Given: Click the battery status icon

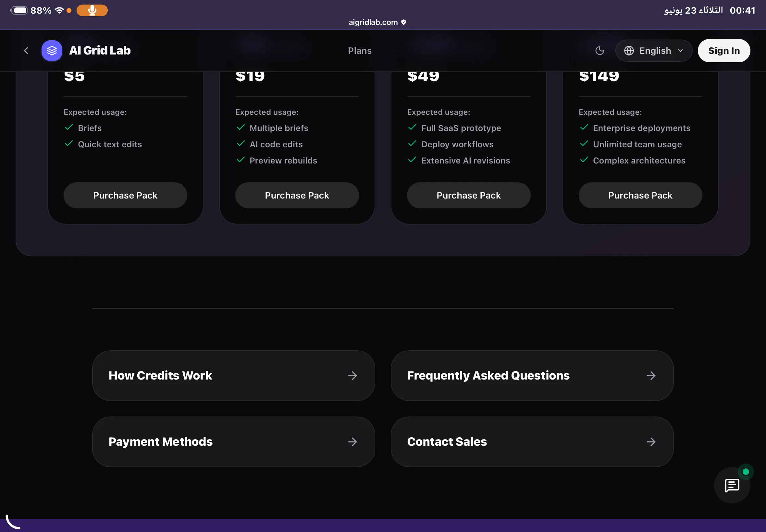Looking at the screenshot, I should (x=19, y=10).
